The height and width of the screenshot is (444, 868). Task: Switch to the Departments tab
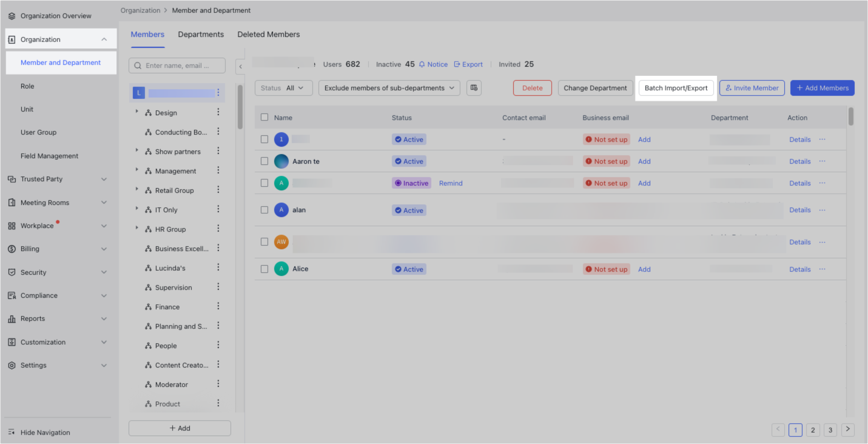(x=201, y=34)
